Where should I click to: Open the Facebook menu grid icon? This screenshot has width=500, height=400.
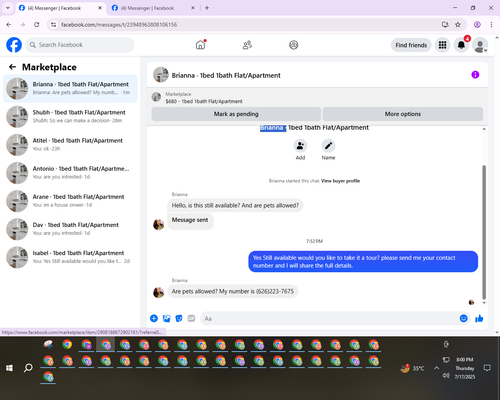(442, 45)
